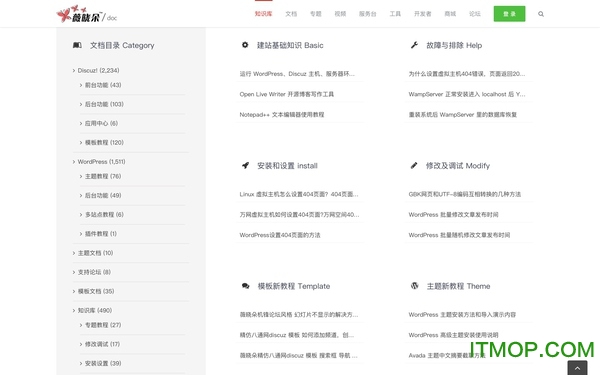Open article 运行 WordPress、Discuz 主机

pyautogui.click(x=297, y=73)
